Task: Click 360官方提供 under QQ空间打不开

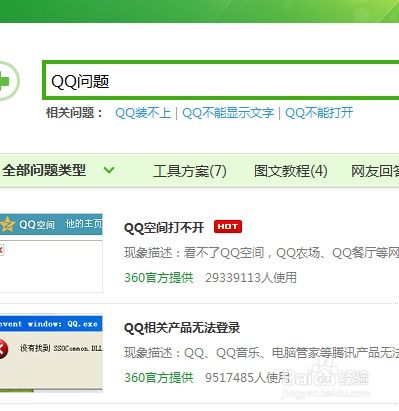Action: [159, 278]
